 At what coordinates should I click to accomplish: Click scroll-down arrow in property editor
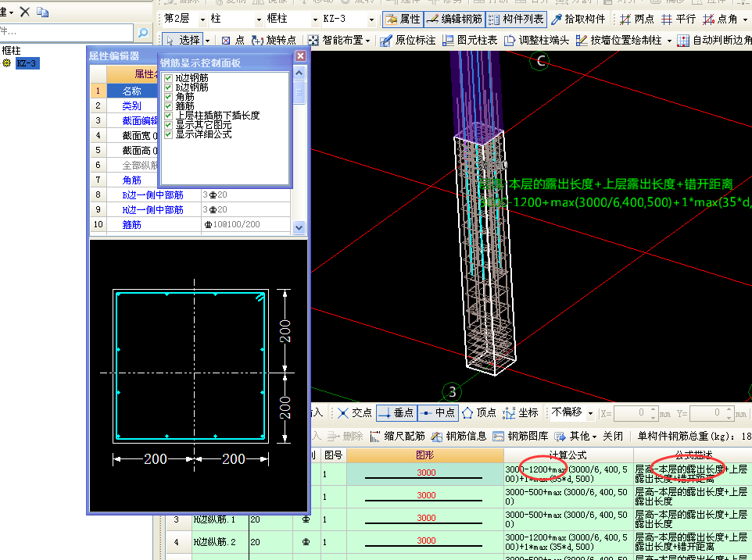[298, 227]
